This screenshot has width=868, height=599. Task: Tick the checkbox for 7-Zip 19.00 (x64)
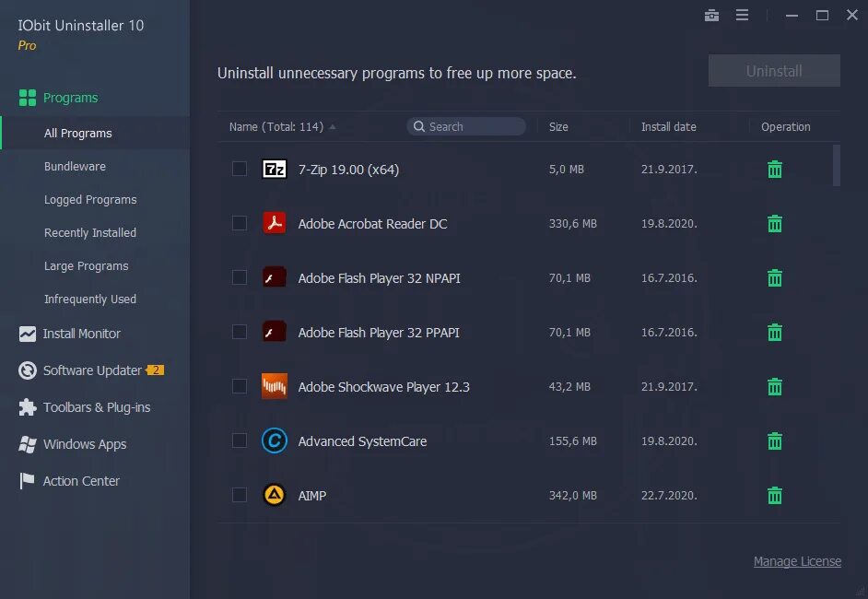(x=240, y=169)
